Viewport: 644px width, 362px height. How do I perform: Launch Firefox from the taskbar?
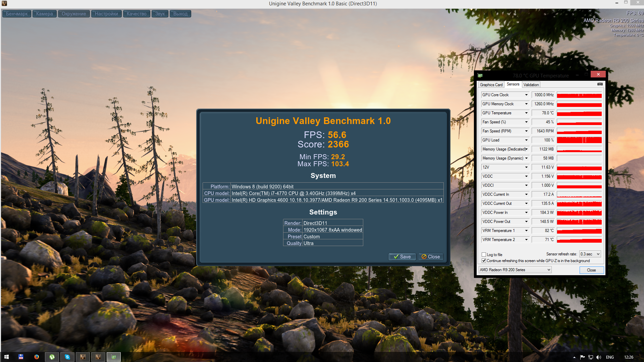[x=36, y=357]
